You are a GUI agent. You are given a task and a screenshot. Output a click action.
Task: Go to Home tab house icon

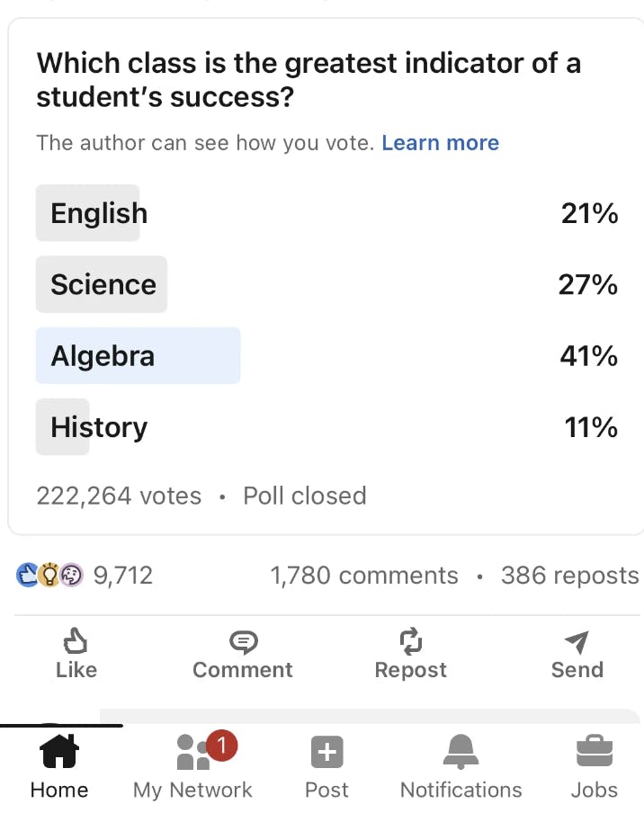[59, 751]
